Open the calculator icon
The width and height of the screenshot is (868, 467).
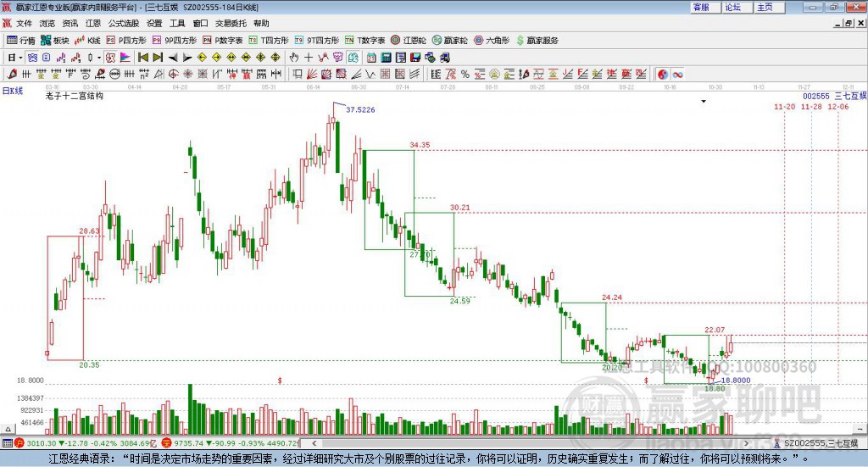point(386,58)
